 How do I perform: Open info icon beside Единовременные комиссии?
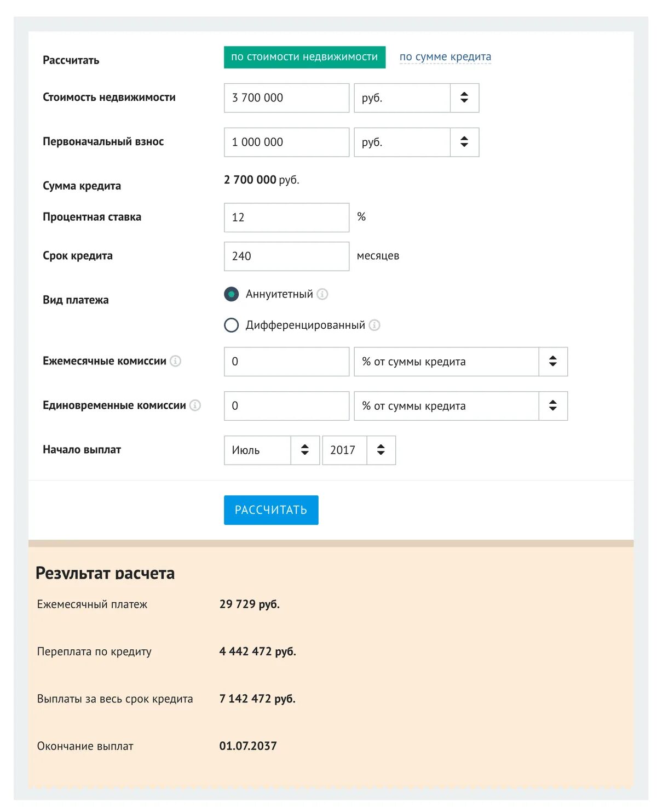[x=195, y=405]
